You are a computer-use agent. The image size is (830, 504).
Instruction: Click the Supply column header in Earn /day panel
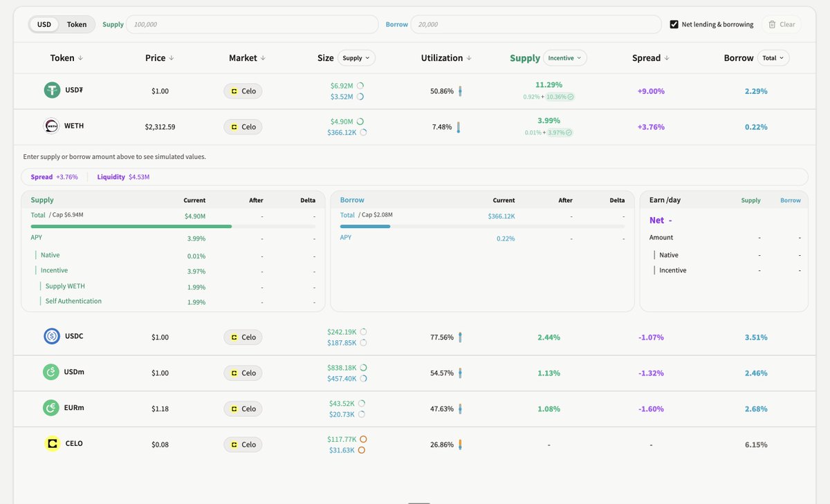click(750, 200)
